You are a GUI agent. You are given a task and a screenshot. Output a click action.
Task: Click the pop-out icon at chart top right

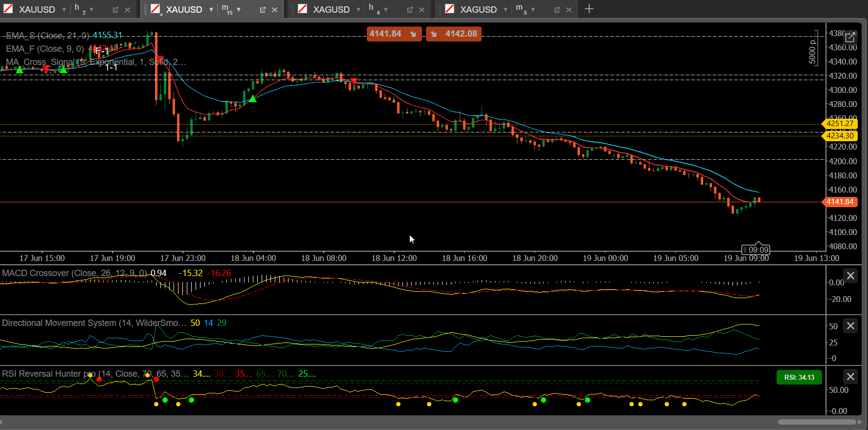(850, 37)
